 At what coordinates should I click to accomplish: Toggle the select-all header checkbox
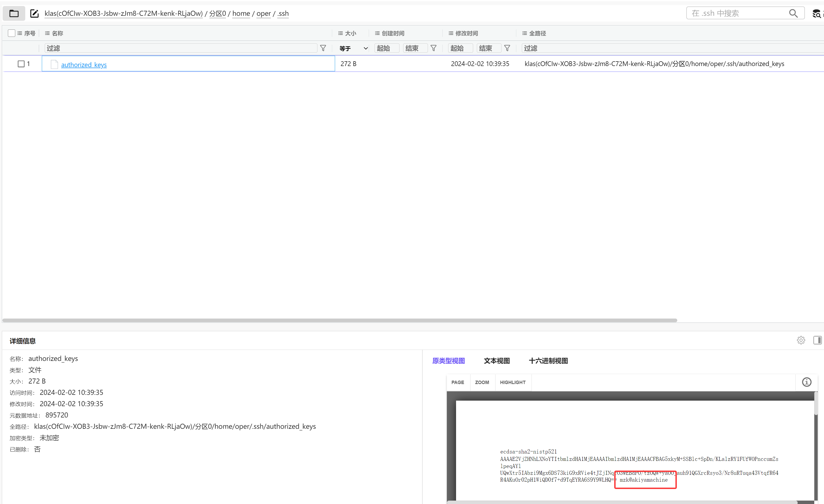click(x=12, y=33)
